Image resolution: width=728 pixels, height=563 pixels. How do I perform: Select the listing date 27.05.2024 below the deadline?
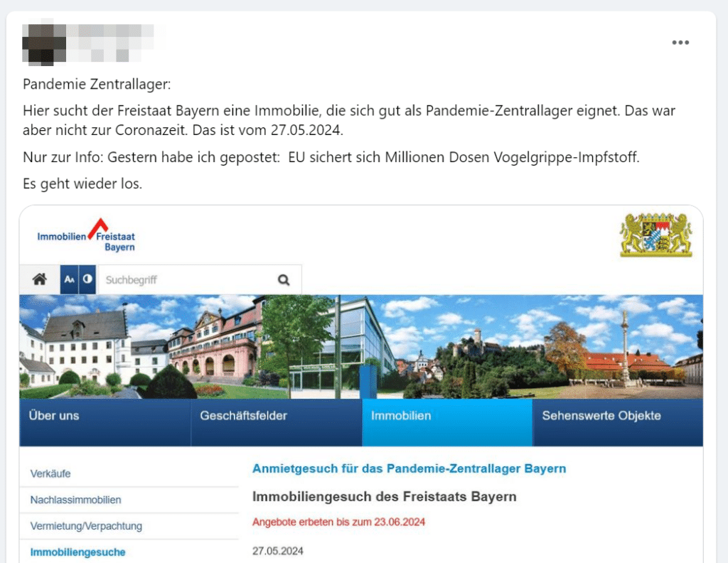(278, 551)
